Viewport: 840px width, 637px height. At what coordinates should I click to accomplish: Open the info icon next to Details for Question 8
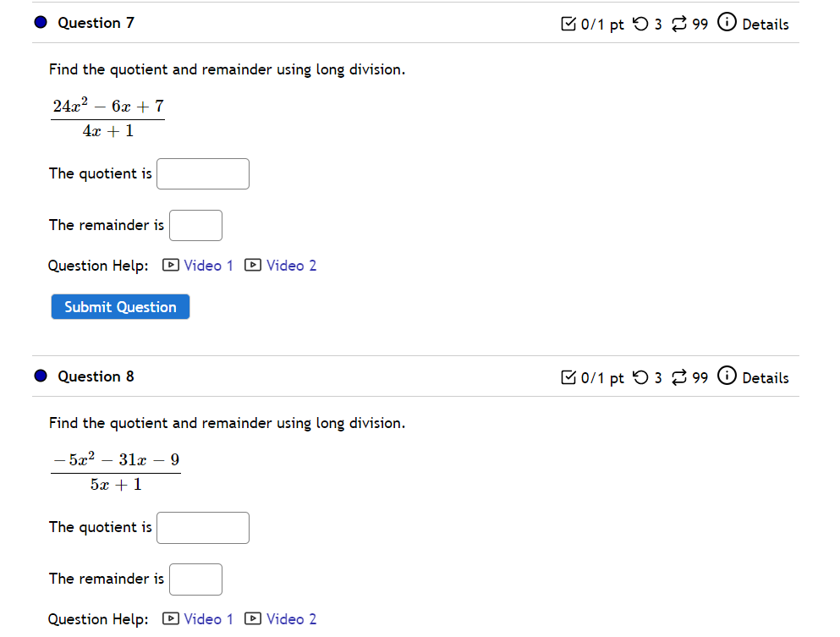pos(727,377)
